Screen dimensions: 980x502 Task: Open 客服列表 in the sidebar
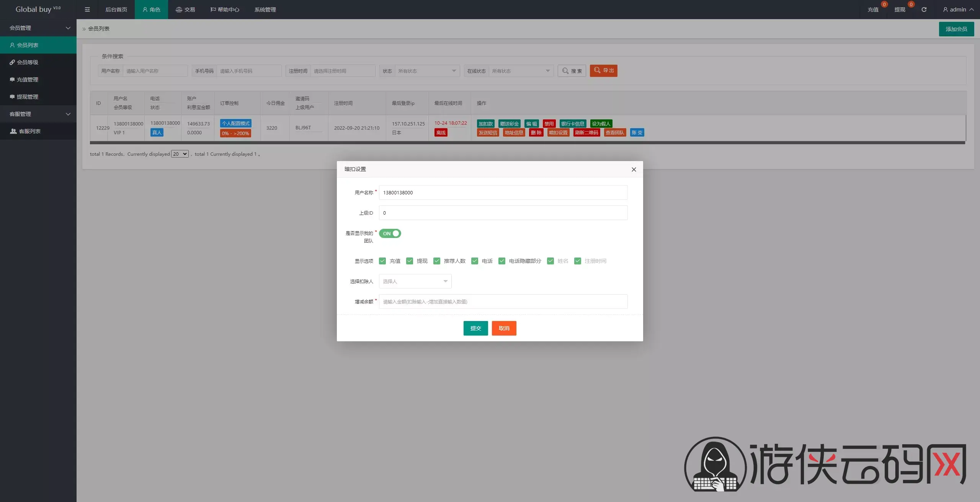(x=30, y=131)
